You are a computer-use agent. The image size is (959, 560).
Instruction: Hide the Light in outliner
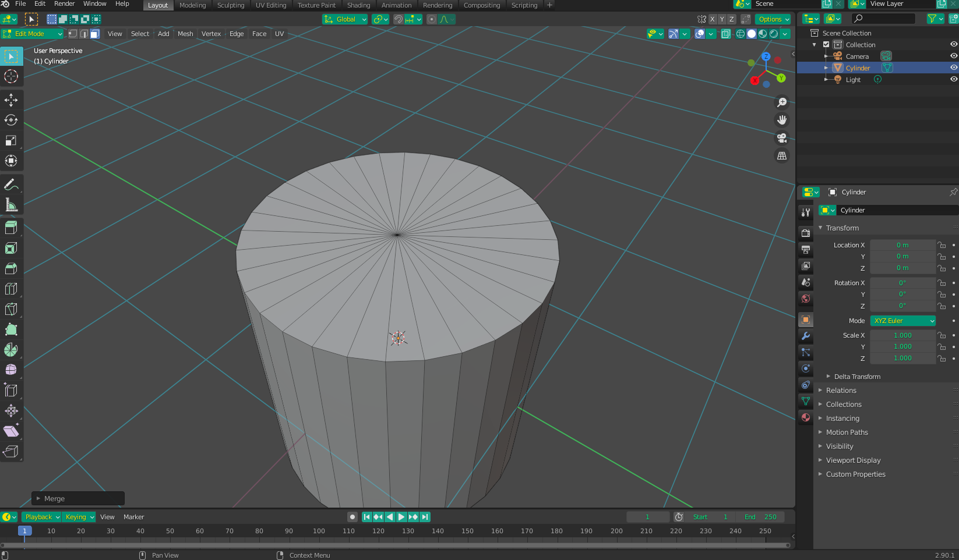pyautogui.click(x=954, y=79)
